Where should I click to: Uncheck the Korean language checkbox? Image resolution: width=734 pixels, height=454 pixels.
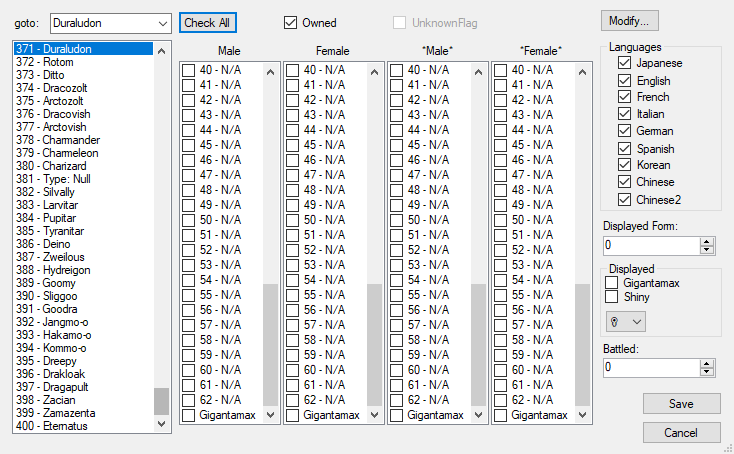[624, 164]
